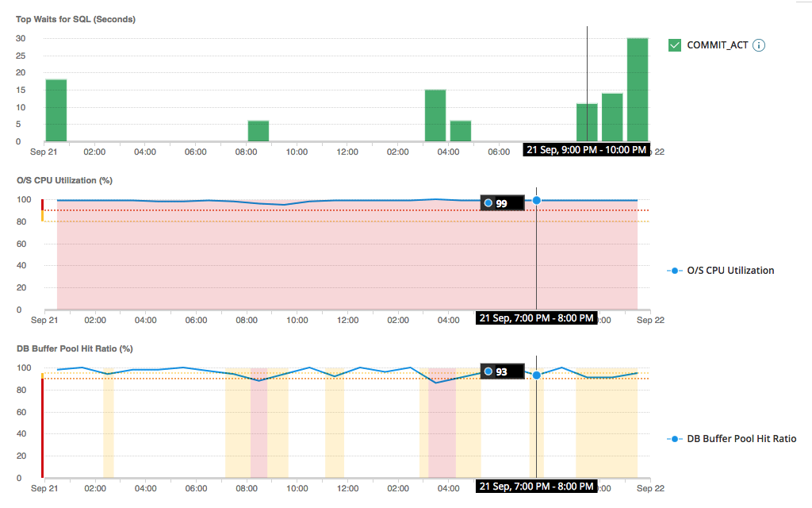Select the green wait bar at 08:00

(x=259, y=131)
